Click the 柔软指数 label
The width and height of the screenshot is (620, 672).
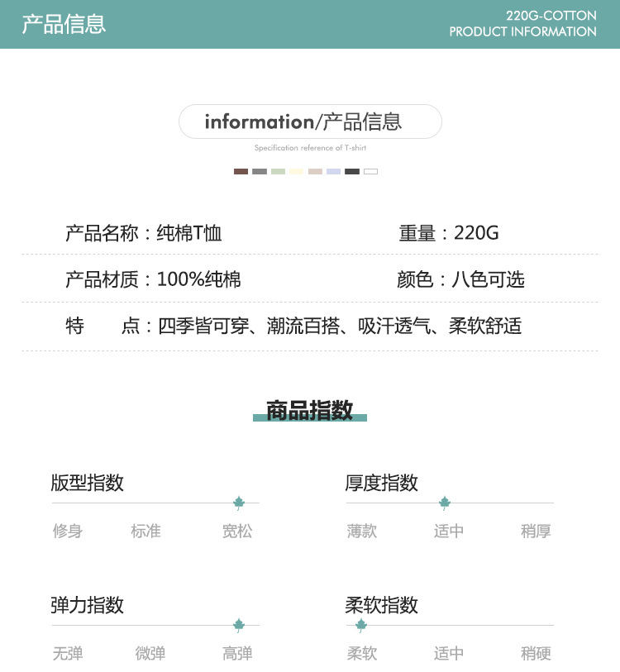pos(381,605)
